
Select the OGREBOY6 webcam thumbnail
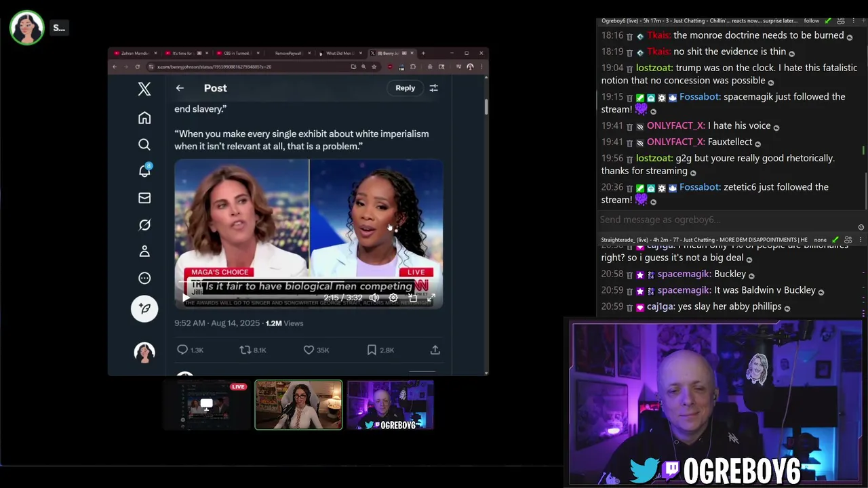tap(390, 405)
